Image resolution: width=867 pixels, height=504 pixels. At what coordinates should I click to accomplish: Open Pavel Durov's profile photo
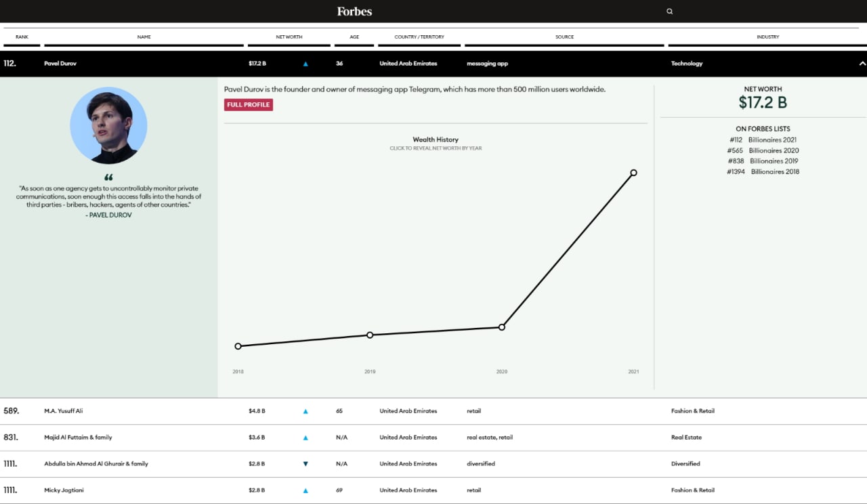point(108,125)
